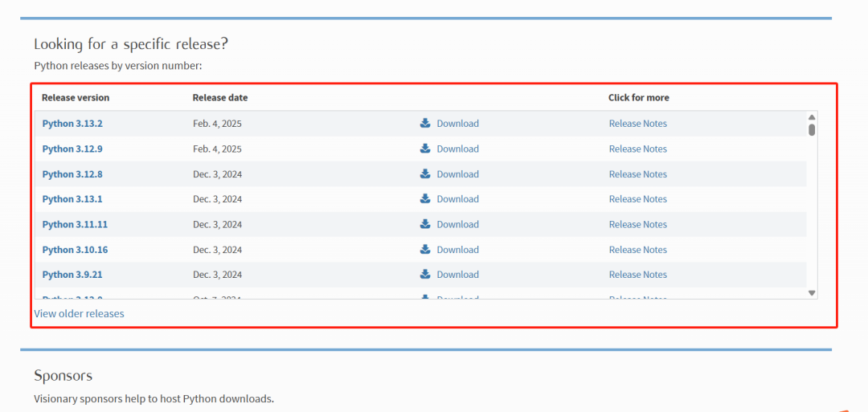View Release Notes for Python 3.12.8
Viewport: 868px width, 412px height.
(x=637, y=174)
